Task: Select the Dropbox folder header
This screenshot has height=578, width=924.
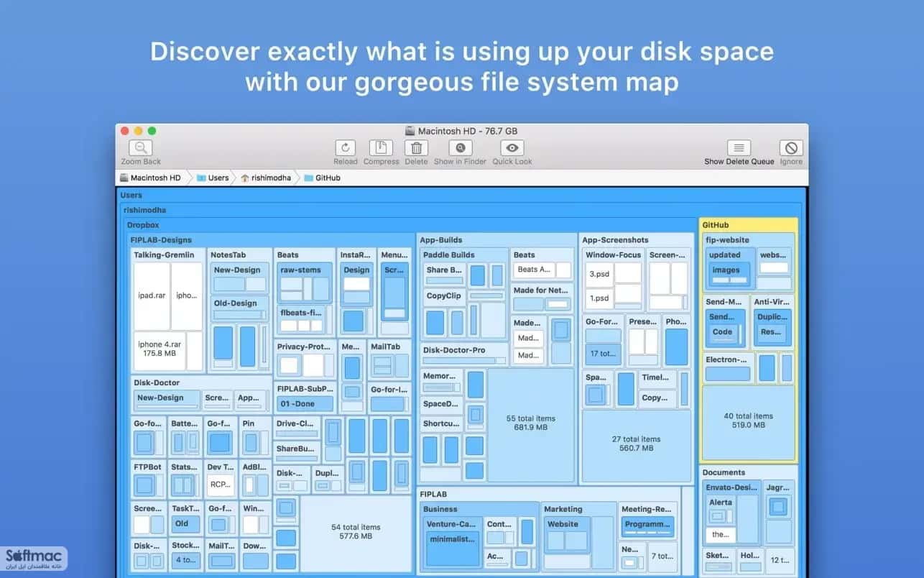Action: [x=144, y=225]
